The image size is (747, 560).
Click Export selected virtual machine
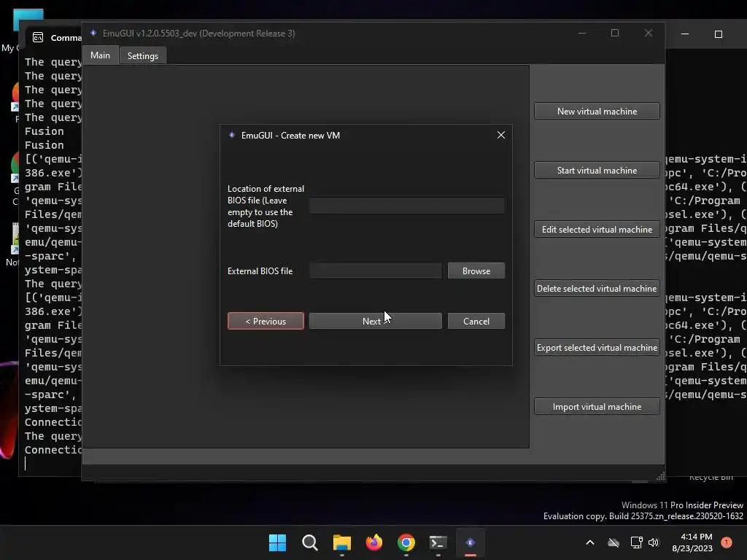[x=597, y=347]
